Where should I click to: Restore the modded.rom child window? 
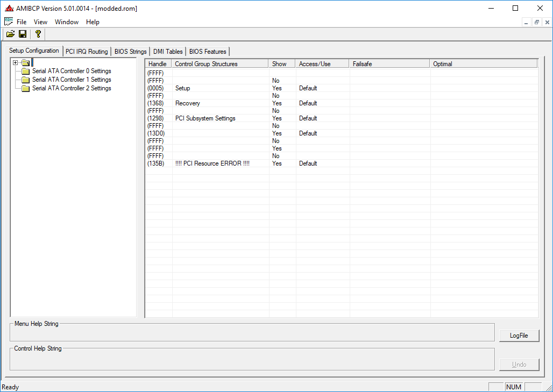coord(536,22)
